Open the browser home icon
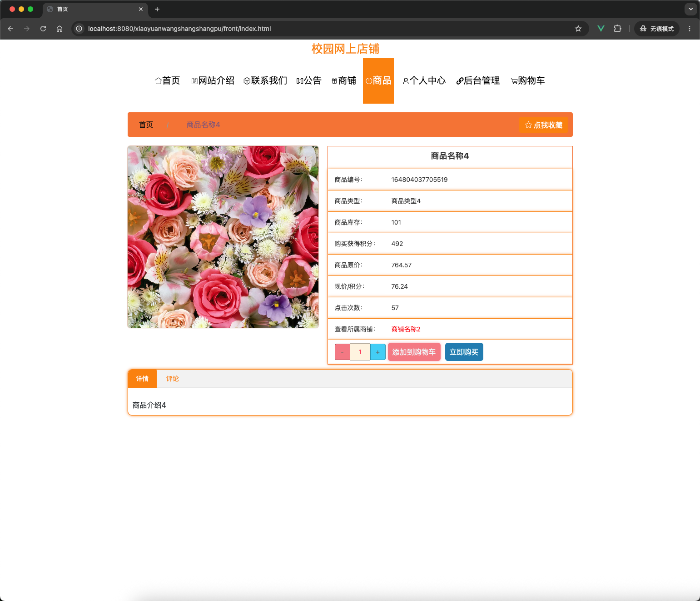The width and height of the screenshot is (700, 601). tap(60, 29)
